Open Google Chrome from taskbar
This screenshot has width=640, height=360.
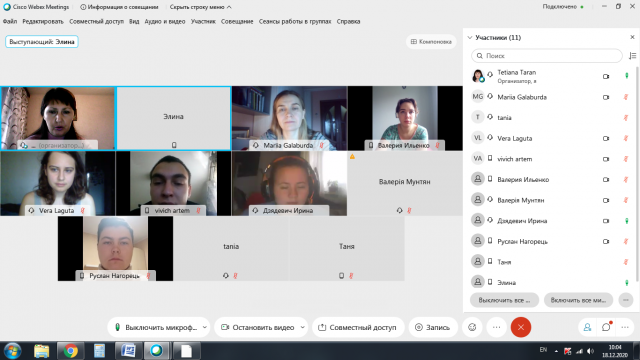point(70,351)
